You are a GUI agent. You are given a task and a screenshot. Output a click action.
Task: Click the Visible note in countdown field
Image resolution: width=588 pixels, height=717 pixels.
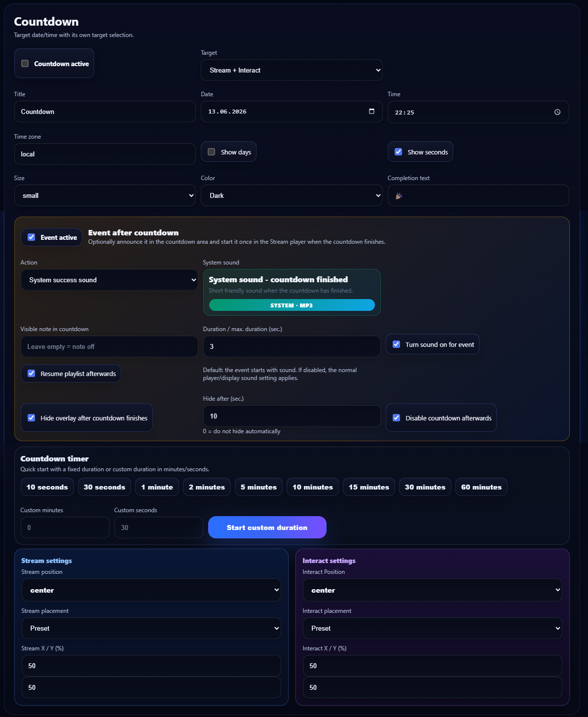coord(109,346)
